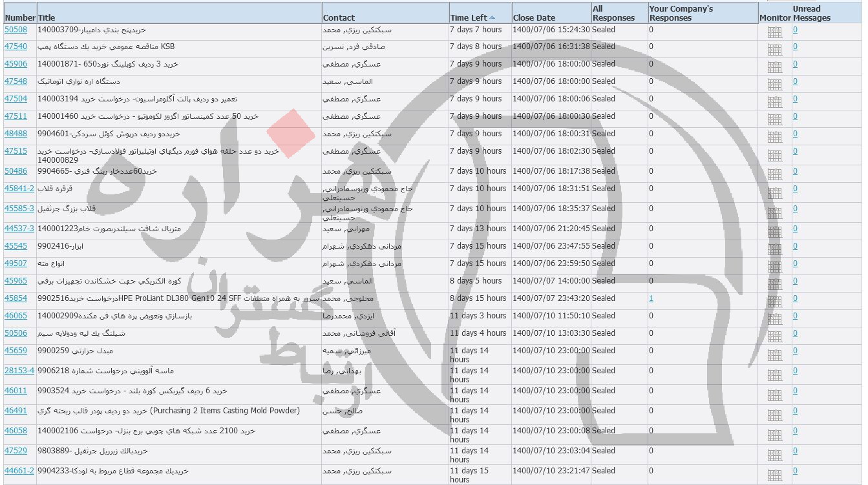This screenshot has height=485, width=868.
Task: Open negotiation number 44661-2
Action: tap(19, 471)
